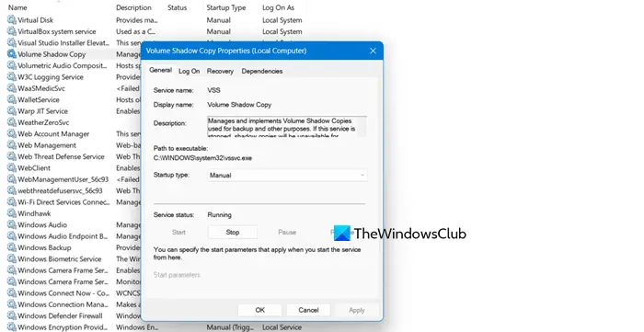
Task: Click the Visual Studio Installer service gear icon
Action: [x=11, y=42]
